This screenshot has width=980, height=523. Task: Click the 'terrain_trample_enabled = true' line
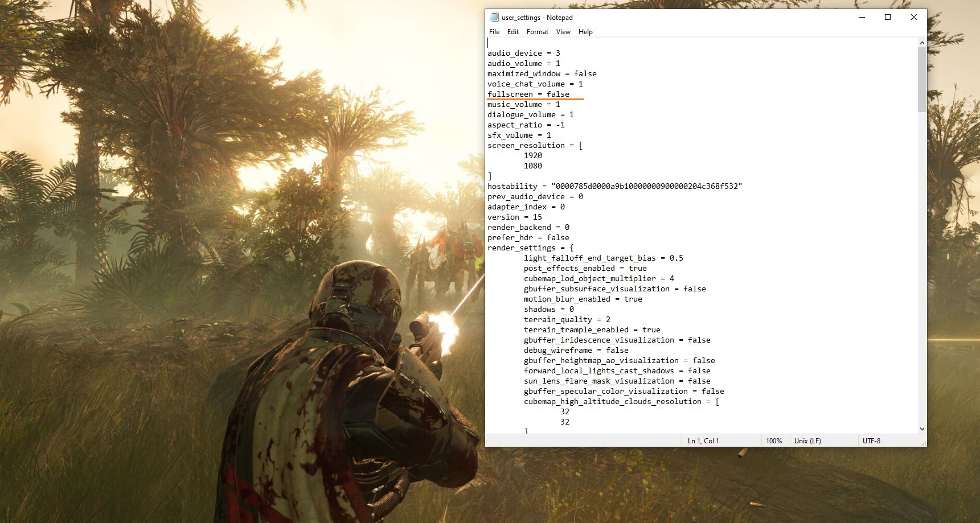[592, 330]
